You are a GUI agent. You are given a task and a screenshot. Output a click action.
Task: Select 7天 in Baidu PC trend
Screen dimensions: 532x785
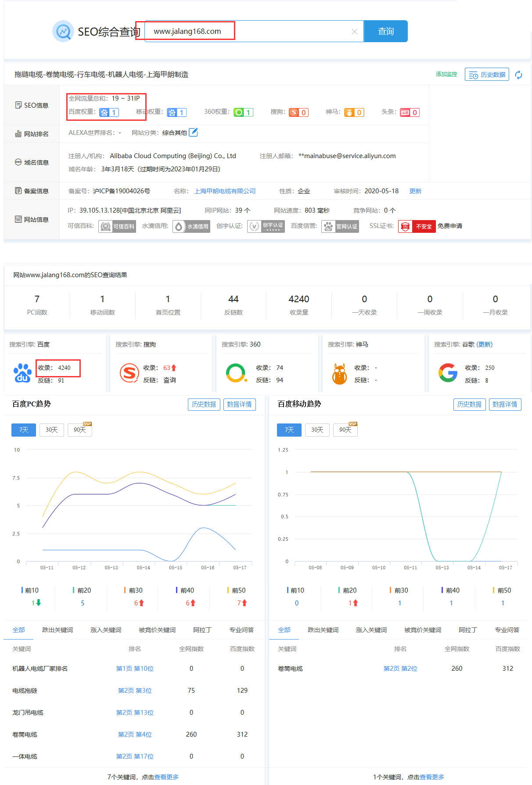tap(24, 430)
